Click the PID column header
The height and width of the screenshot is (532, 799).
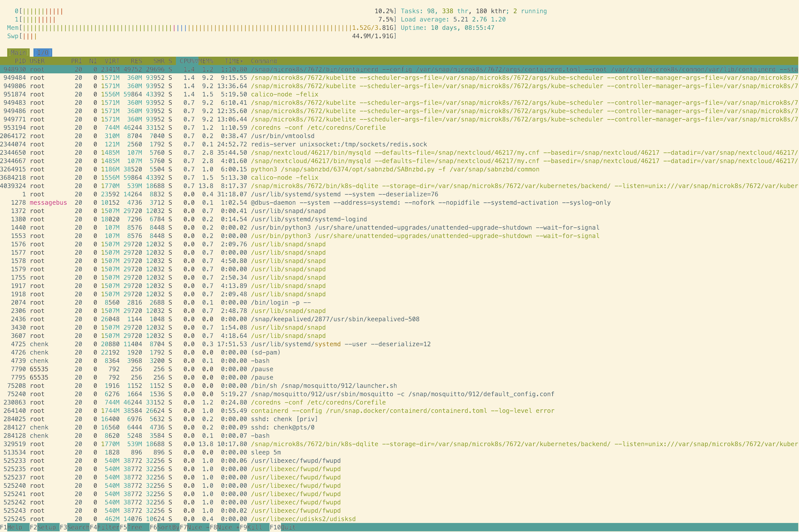20,61
